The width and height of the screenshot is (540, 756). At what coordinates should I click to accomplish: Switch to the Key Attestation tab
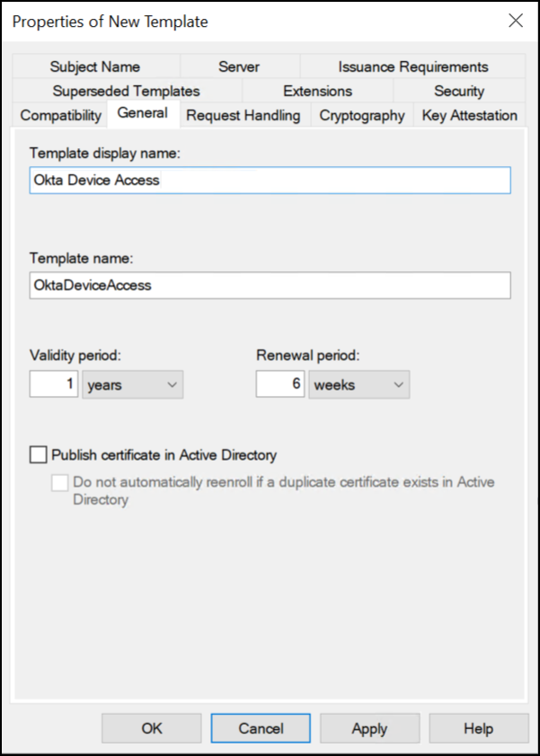coord(470,116)
